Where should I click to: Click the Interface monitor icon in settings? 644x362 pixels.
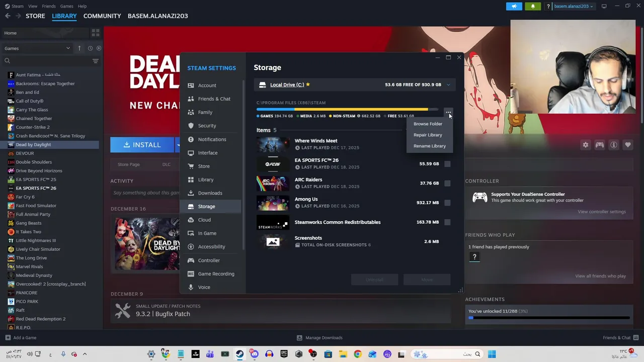pyautogui.click(x=191, y=153)
